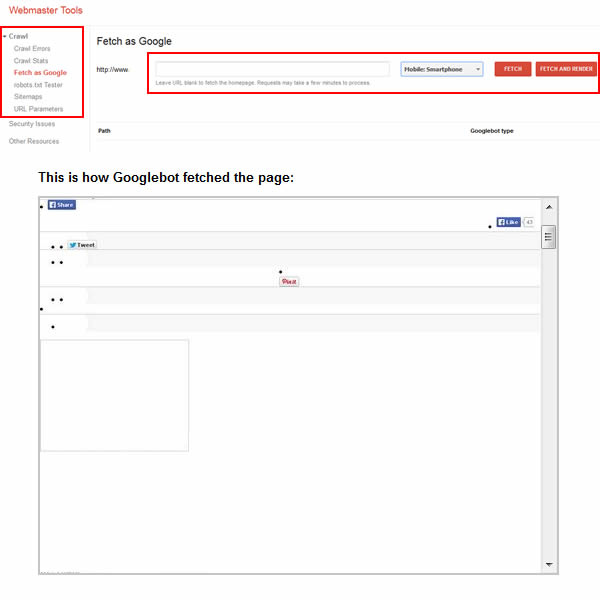600x600 pixels.
Task: Click the Like count bubble
Action: click(529, 222)
